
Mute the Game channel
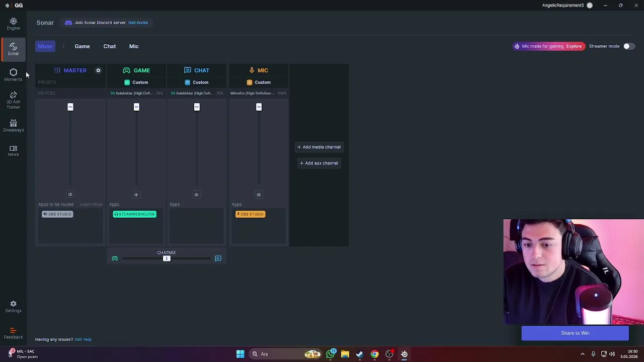pyautogui.click(x=136, y=195)
